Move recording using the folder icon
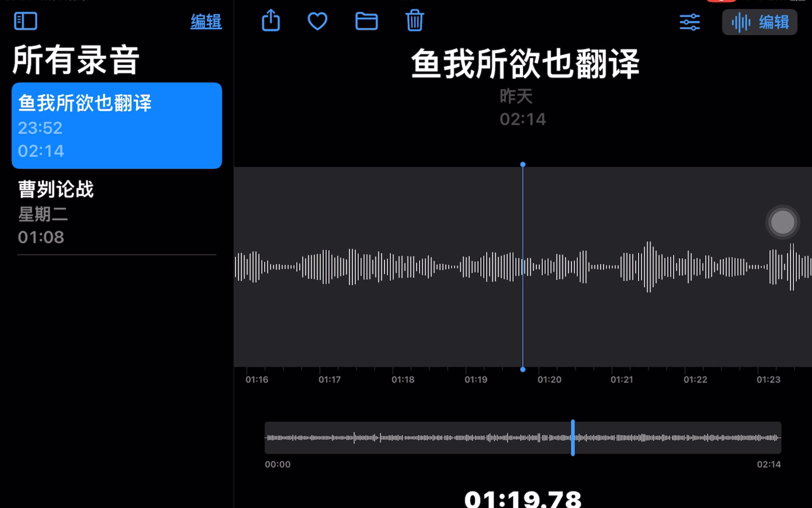Viewport: 812px width, 508px height. [x=367, y=21]
